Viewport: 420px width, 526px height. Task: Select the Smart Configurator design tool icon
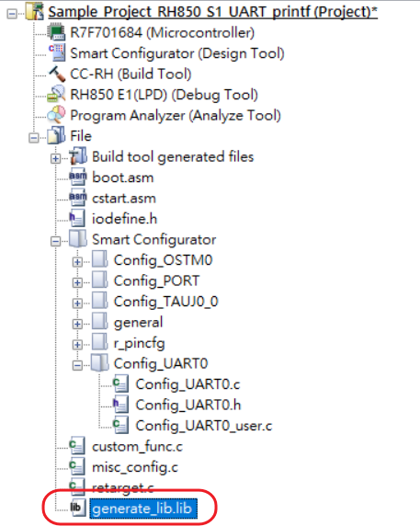(x=57, y=53)
